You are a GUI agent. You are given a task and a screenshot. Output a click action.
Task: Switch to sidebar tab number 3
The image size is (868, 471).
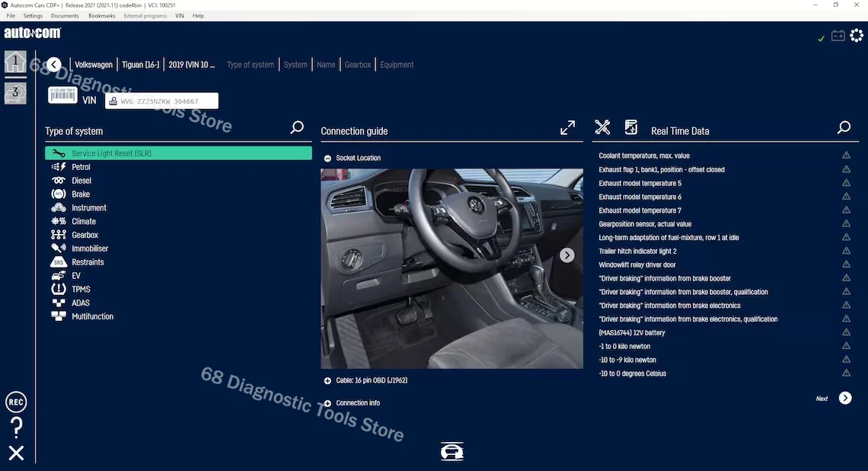pyautogui.click(x=15, y=92)
